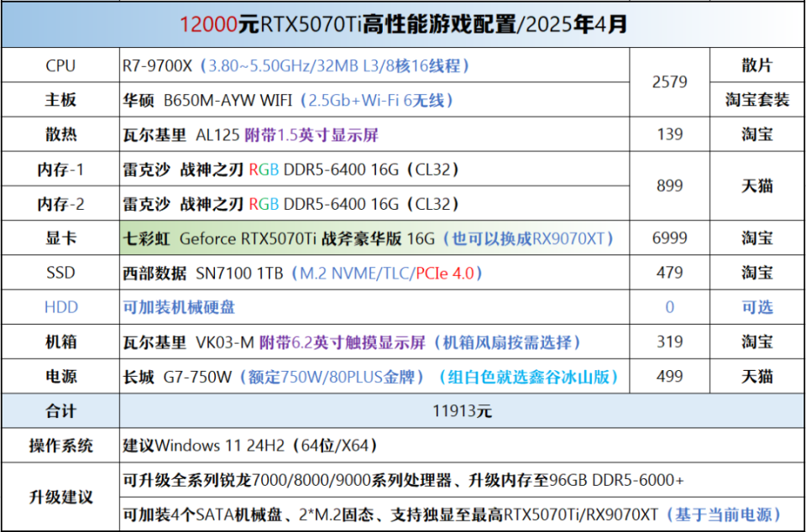Click the HDD price cell "0"

coord(670,307)
